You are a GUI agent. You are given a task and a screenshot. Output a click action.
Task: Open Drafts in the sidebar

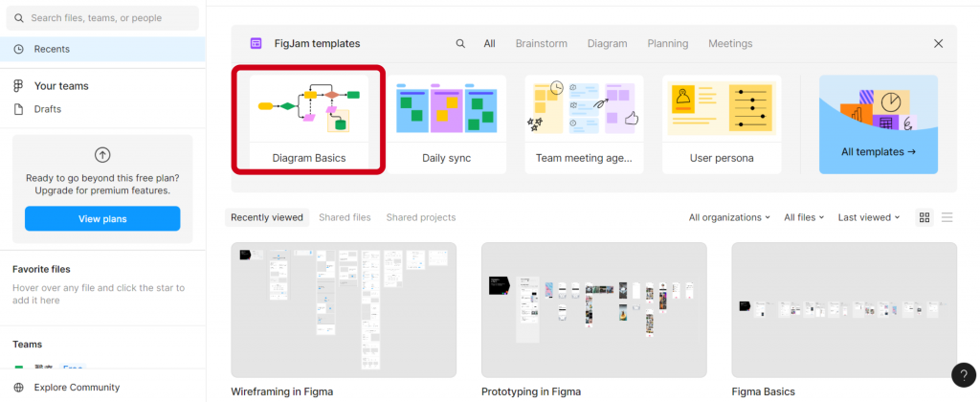(x=47, y=109)
